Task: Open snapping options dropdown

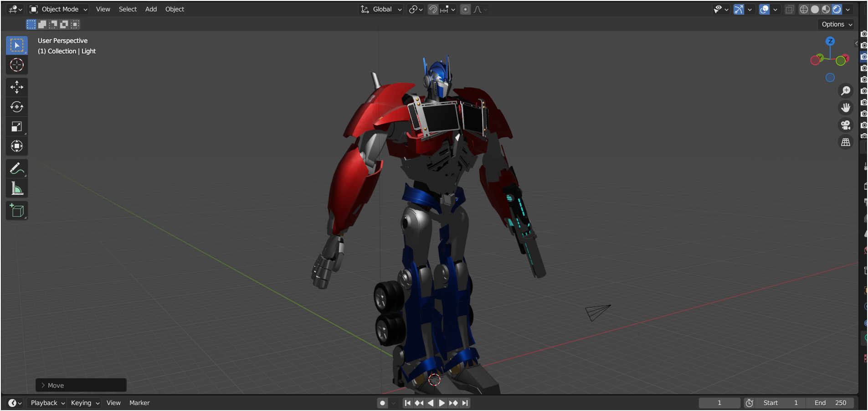Action: (448, 9)
